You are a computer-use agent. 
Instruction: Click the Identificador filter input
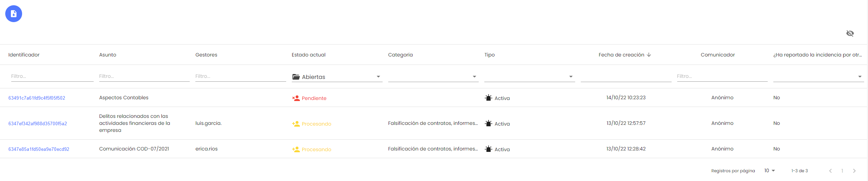[x=52, y=76]
